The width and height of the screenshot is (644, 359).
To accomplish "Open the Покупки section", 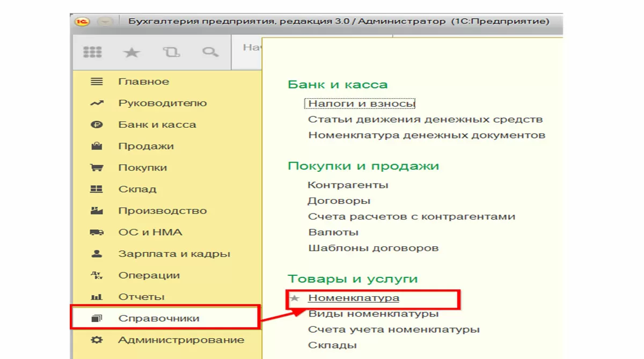I will (143, 167).
